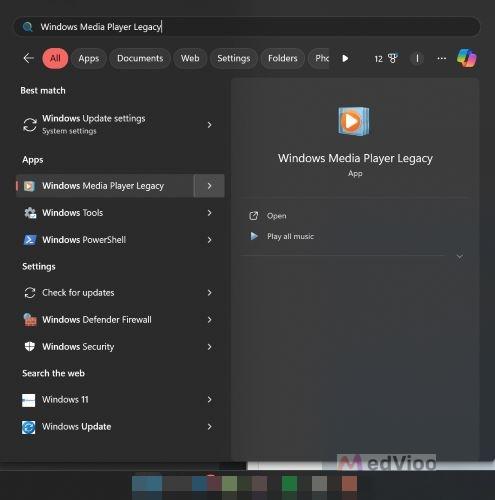Screen dimensions: 495x500
Task: Open the Windows PowerShell result
Action: [x=120, y=240]
